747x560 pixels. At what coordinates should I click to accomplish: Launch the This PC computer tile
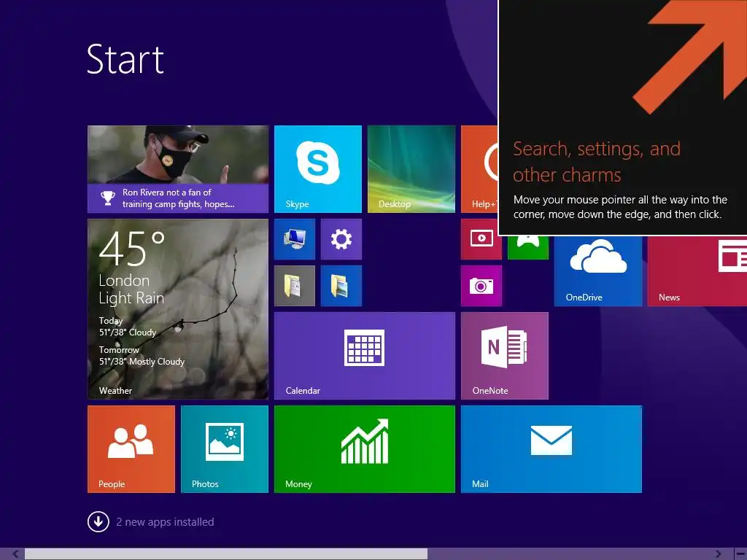pos(295,239)
